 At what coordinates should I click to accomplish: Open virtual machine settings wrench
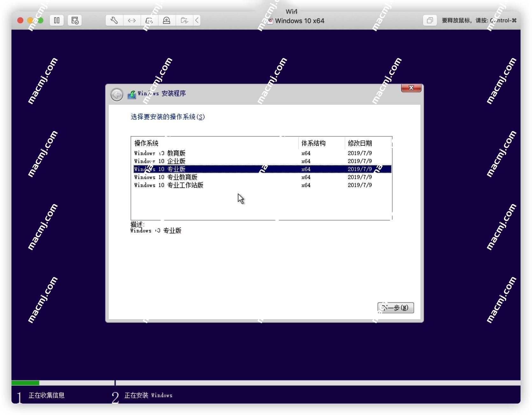click(x=114, y=20)
